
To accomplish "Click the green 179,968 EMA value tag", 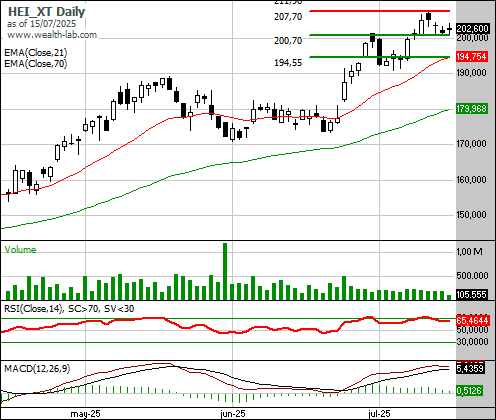I will pyautogui.click(x=472, y=109).
